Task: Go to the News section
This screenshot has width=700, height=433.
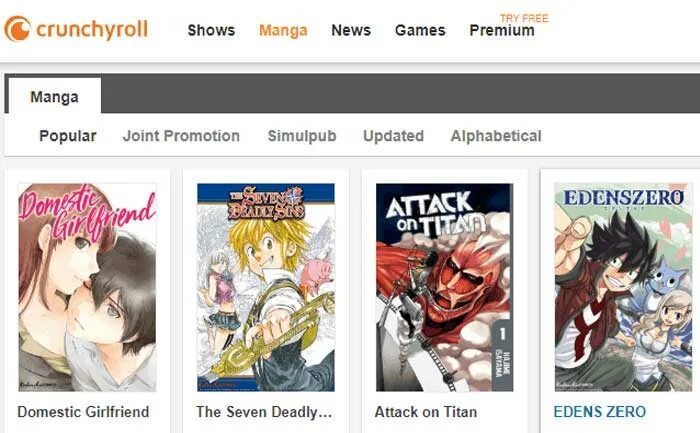Action: coord(351,30)
